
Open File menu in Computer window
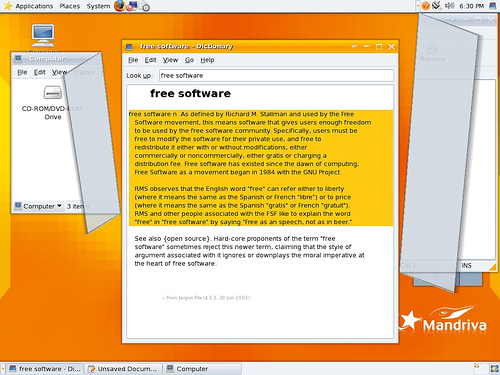click(x=22, y=72)
